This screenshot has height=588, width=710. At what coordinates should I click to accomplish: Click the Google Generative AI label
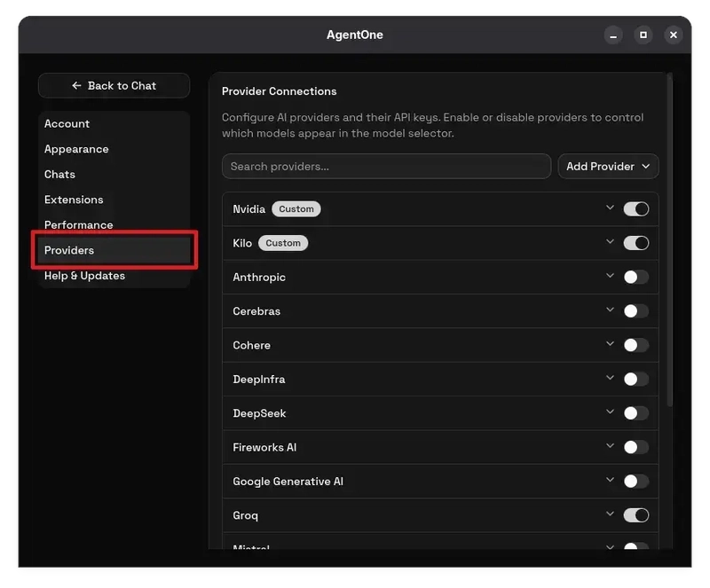coord(288,482)
